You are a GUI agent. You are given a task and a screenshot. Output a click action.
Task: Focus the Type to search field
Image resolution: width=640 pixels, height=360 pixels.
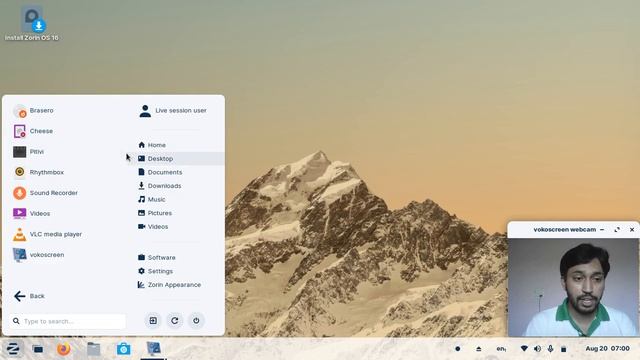(68, 321)
